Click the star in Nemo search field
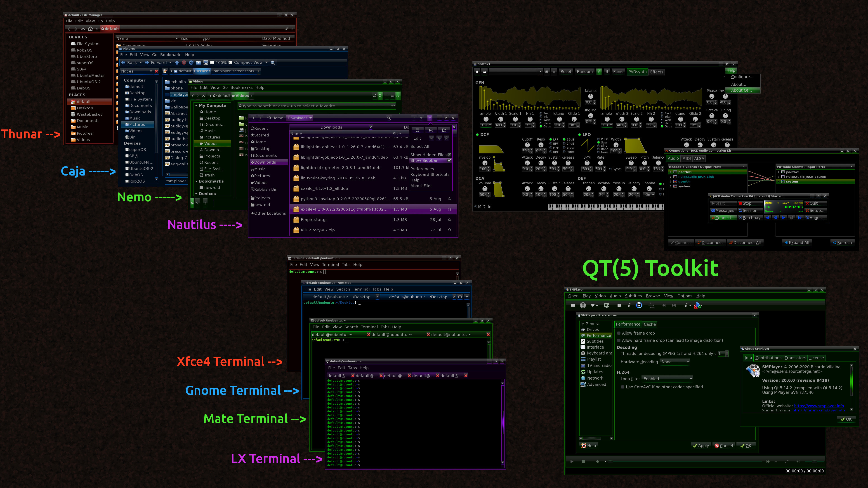 coord(393,106)
